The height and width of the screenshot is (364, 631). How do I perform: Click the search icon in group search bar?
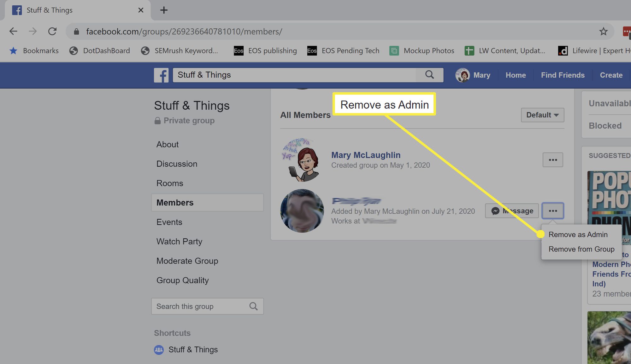point(254,306)
